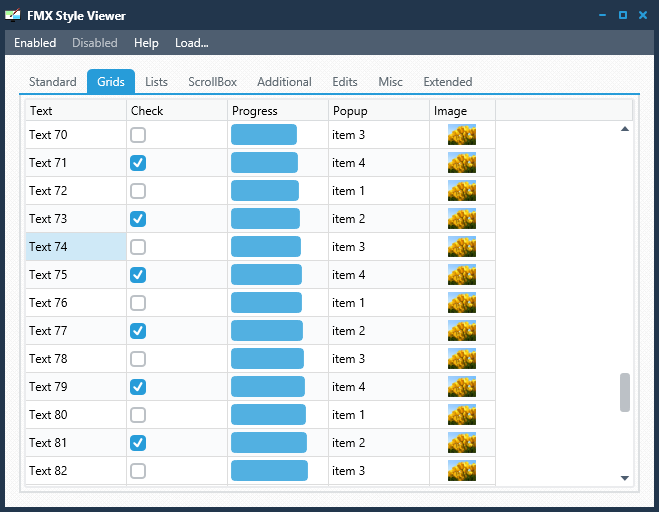659x512 pixels.
Task: Open the popup cell 'item 1' in Text 76 row
Action: (379, 303)
